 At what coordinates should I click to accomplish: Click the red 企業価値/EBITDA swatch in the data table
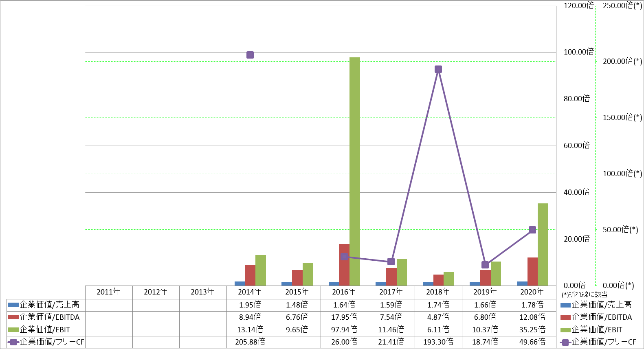pos(13,317)
